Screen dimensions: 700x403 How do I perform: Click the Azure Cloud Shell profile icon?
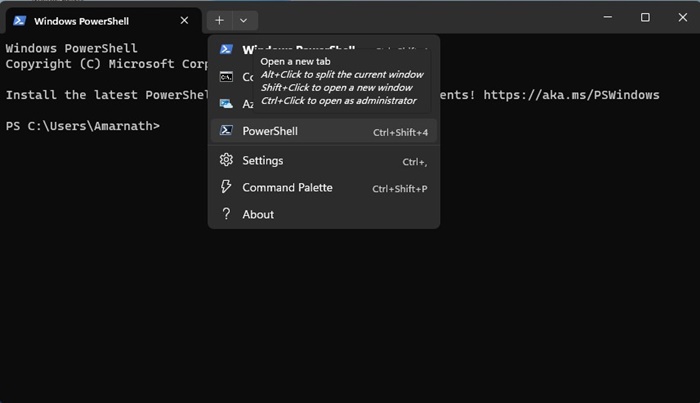click(x=226, y=104)
